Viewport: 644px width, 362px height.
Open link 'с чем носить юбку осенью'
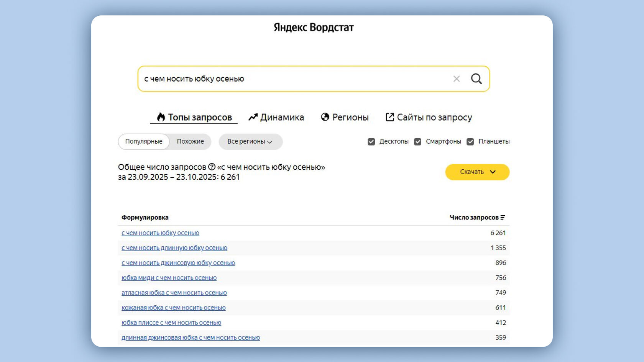coord(160,233)
